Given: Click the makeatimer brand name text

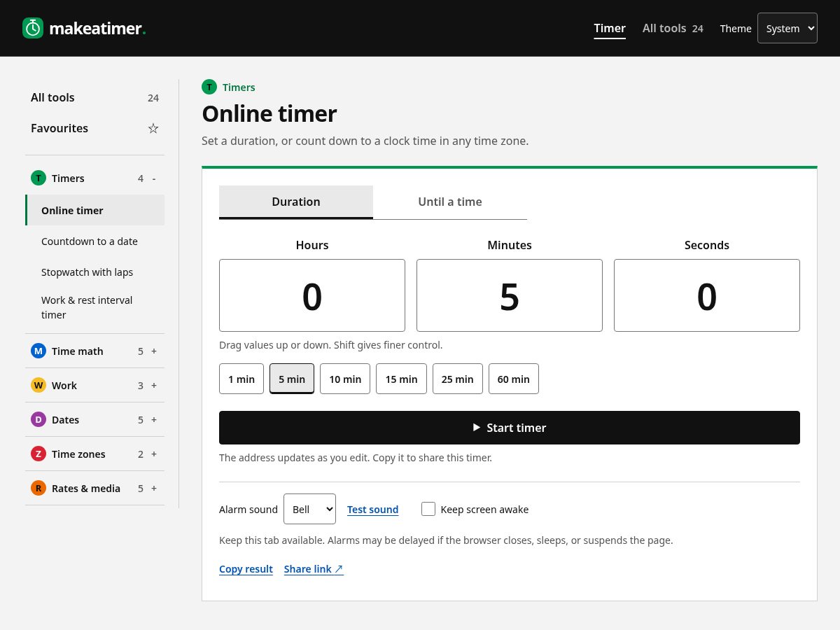Looking at the screenshot, I should point(97,29).
